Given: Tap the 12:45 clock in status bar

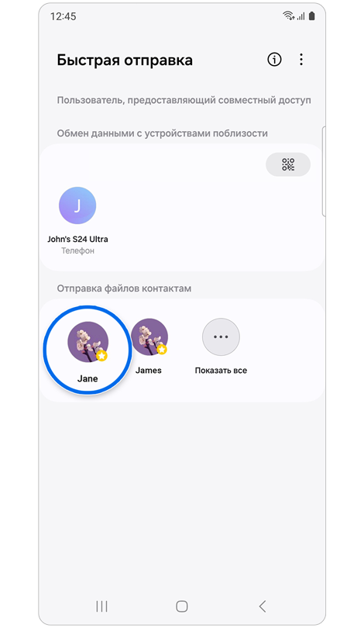Looking at the screenshot, I should tap(64, 16).
